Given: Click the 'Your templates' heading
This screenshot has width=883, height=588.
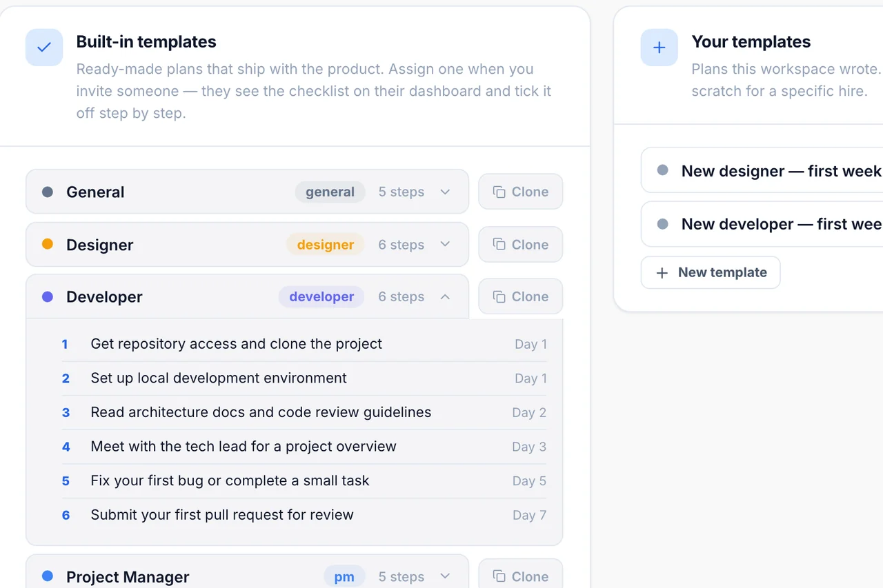Looking at the screenshot, I should click(x=751, y=41).
